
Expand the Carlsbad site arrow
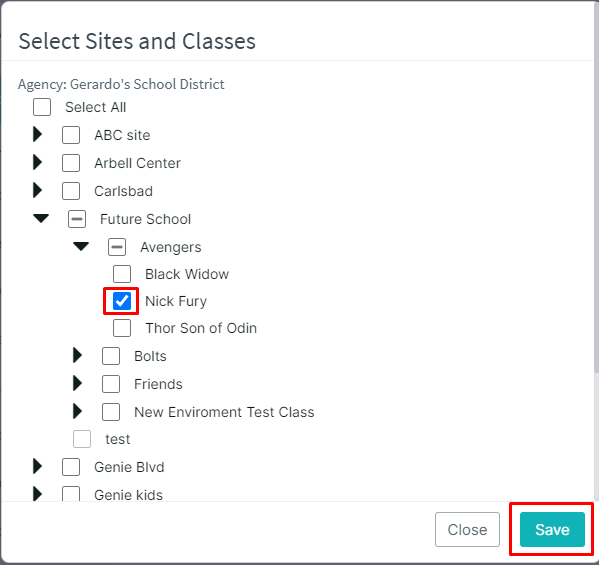37,190
